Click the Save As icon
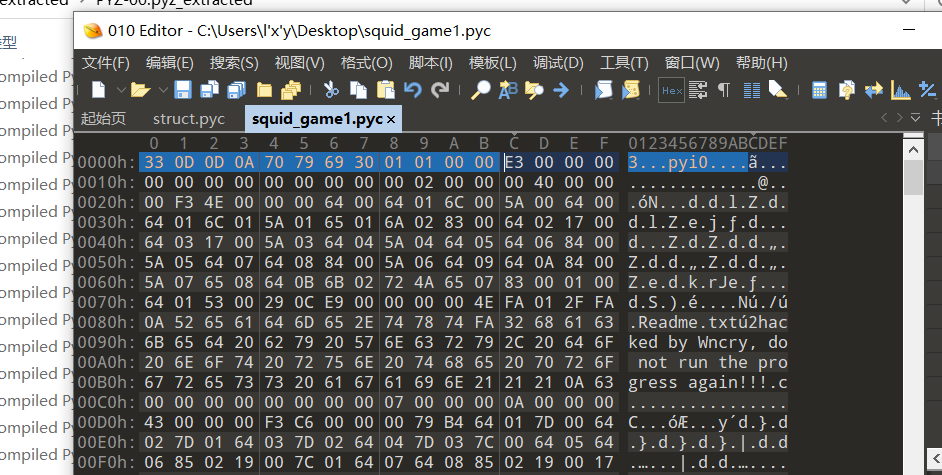This screenshot has height=475, width=942. point(209,90)
